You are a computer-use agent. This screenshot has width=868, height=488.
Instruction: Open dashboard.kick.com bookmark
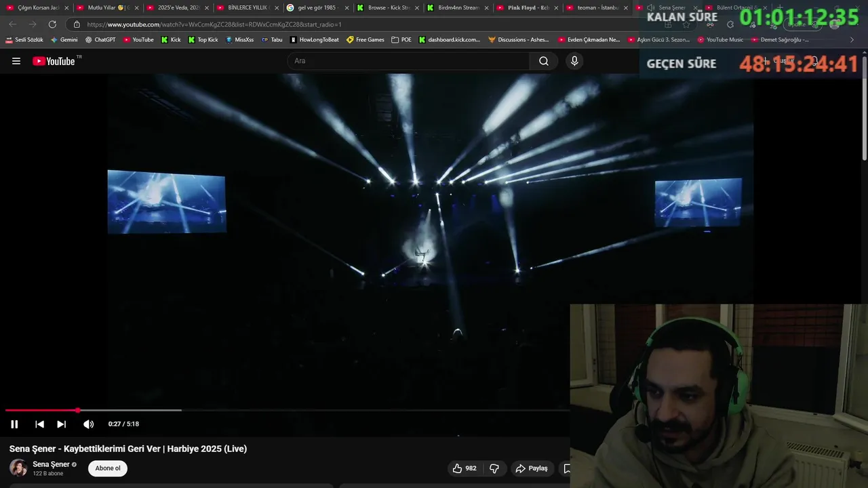pyautogui.click(x=449, y=40)
